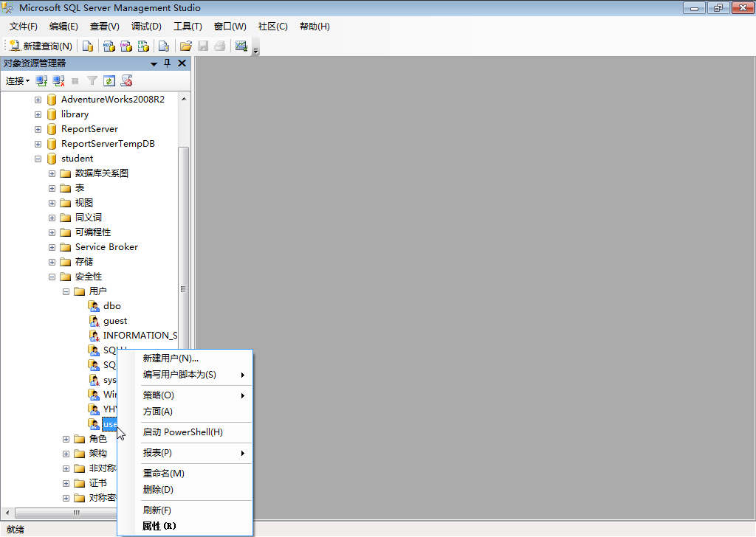Expand the 表 (Tables) folder
The image size is (756, 537).
pos(52,188)
